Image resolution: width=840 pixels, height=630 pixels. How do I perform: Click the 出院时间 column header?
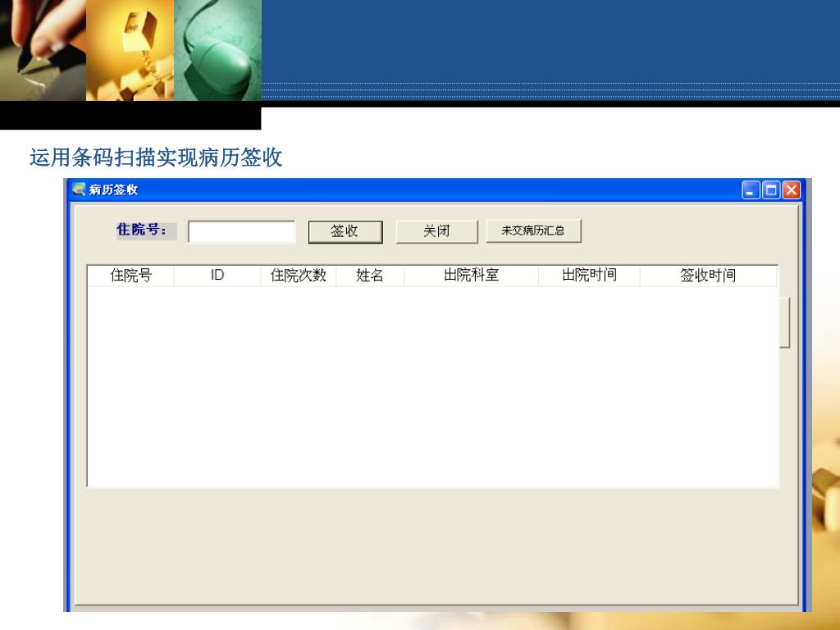click(x=589, y=276)
